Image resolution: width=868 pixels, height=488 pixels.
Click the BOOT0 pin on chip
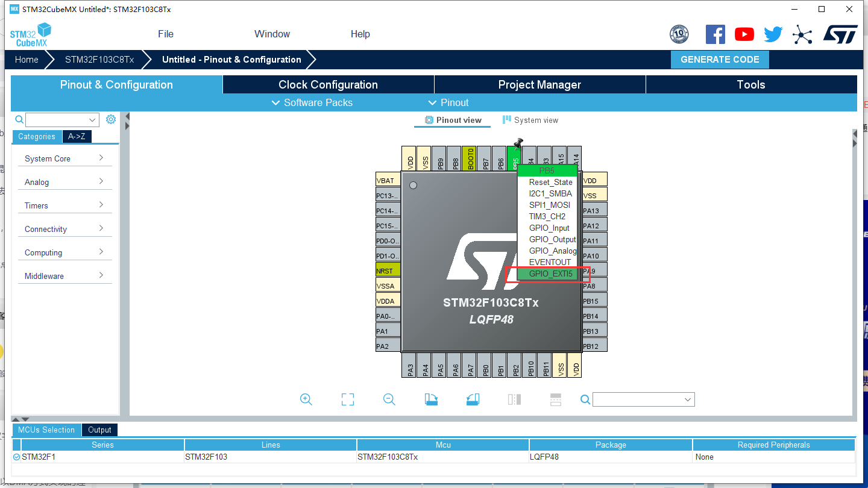pos(470,158)
